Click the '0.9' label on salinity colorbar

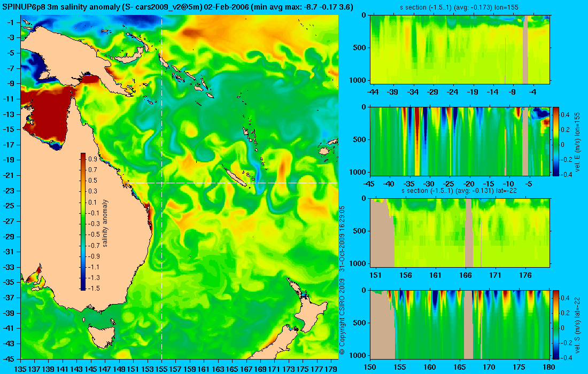click(92, 159)
